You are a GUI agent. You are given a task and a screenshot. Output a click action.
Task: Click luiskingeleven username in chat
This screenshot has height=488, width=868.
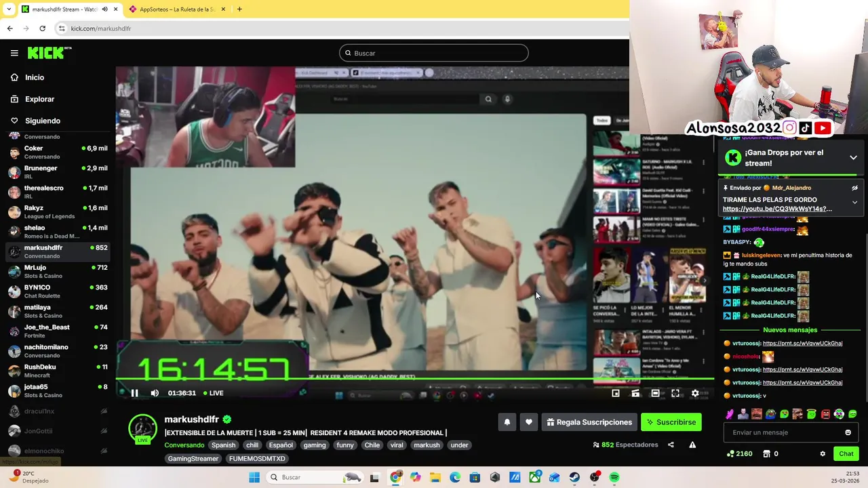pos(761,256)
